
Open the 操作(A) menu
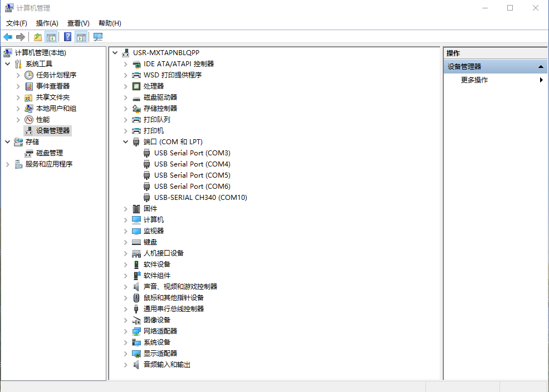click(x=47, y=23)
